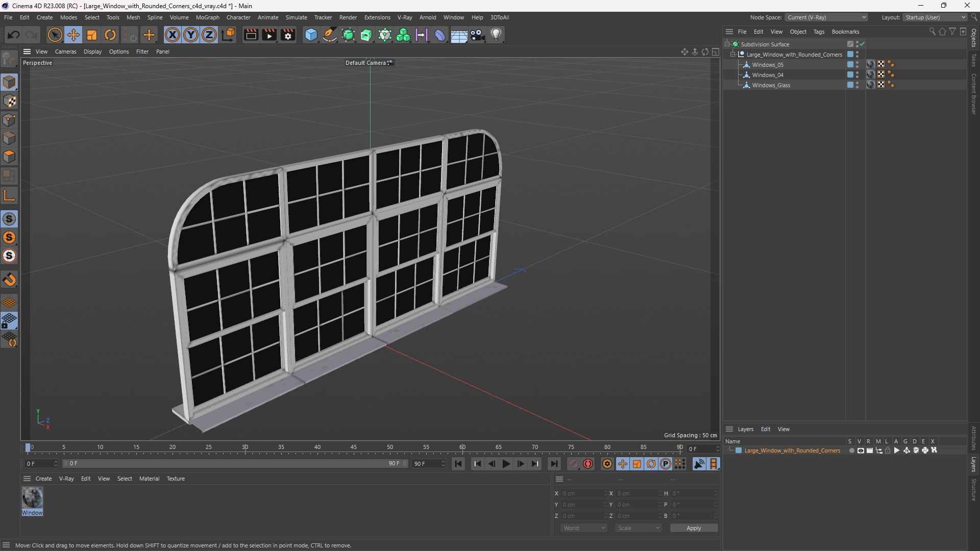Click the Undo arrow icon
This screenshot has width=980, height=551.
(x=14, y=35)
